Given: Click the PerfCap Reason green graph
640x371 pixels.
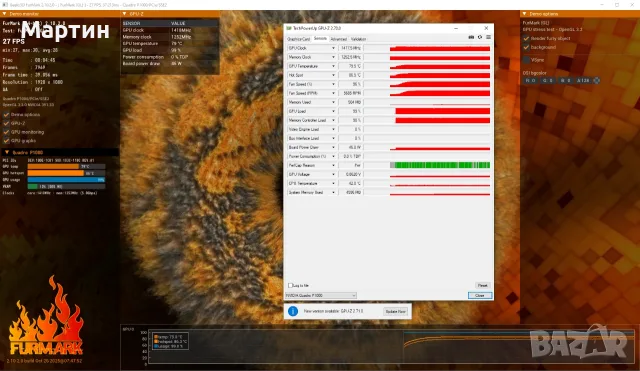Looking at the screenshot, I should pos(440,165).
